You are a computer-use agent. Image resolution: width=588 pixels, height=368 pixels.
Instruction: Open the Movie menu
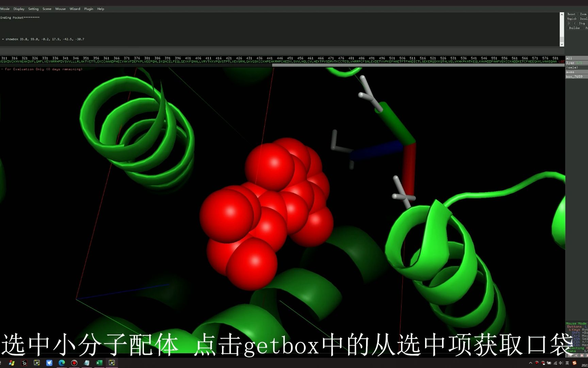point(4,9)
